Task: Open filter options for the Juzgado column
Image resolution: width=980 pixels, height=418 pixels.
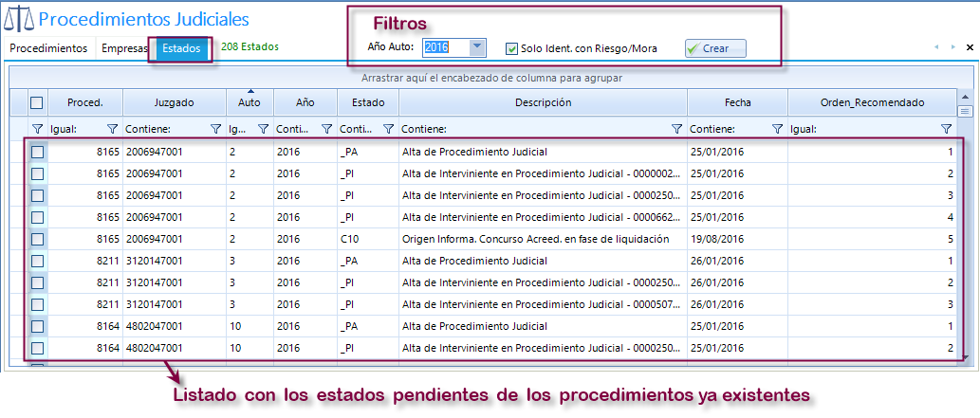Action: (x=215, y=129)
